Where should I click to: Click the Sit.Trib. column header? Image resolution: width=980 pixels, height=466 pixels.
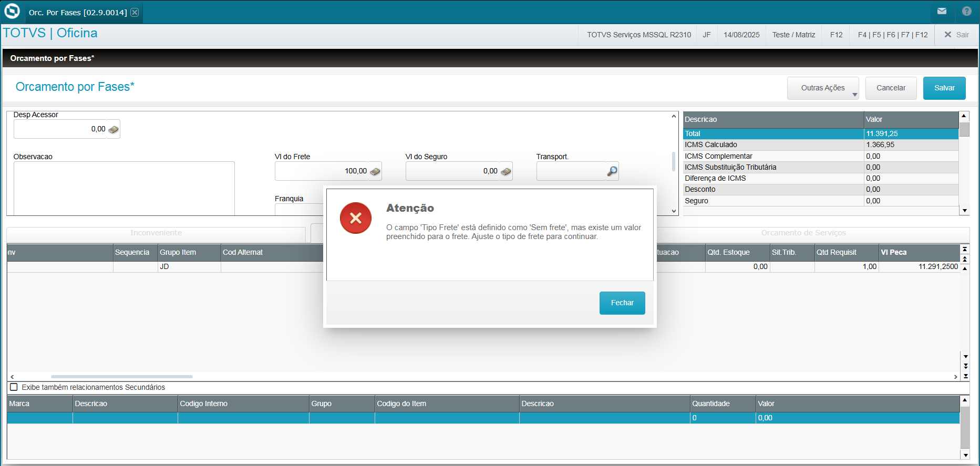coord(792,253)
